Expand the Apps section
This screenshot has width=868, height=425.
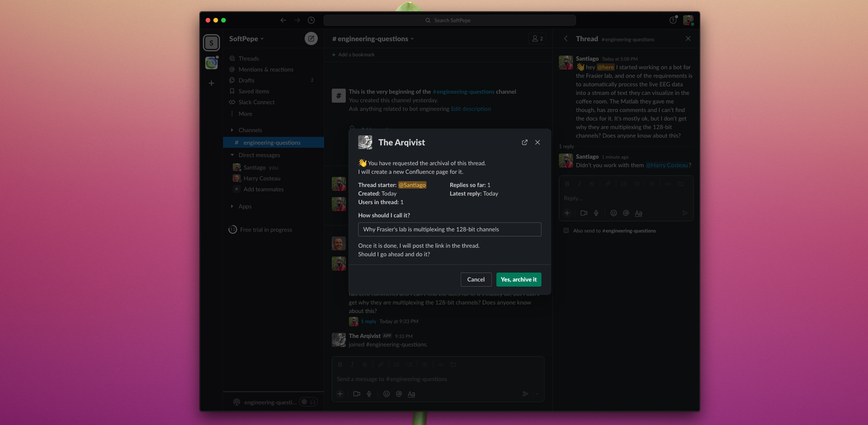tap(232, 206)
